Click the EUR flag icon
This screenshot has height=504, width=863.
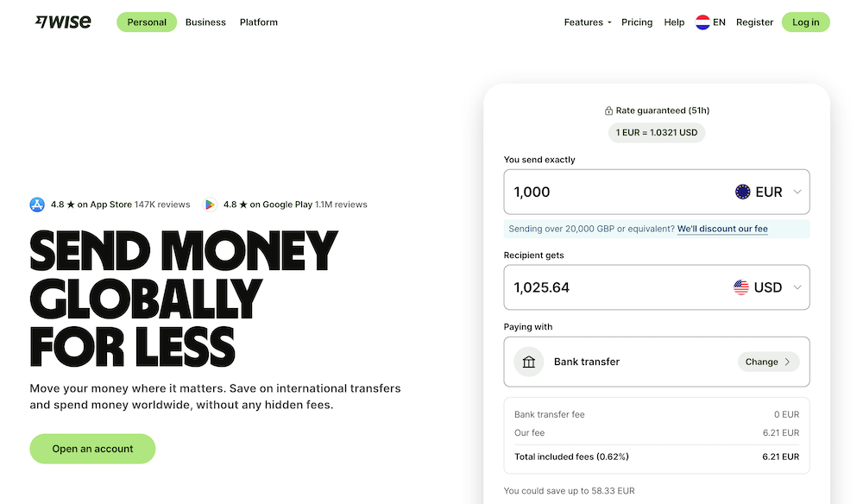pyautogui.click(x=742, y=192)
